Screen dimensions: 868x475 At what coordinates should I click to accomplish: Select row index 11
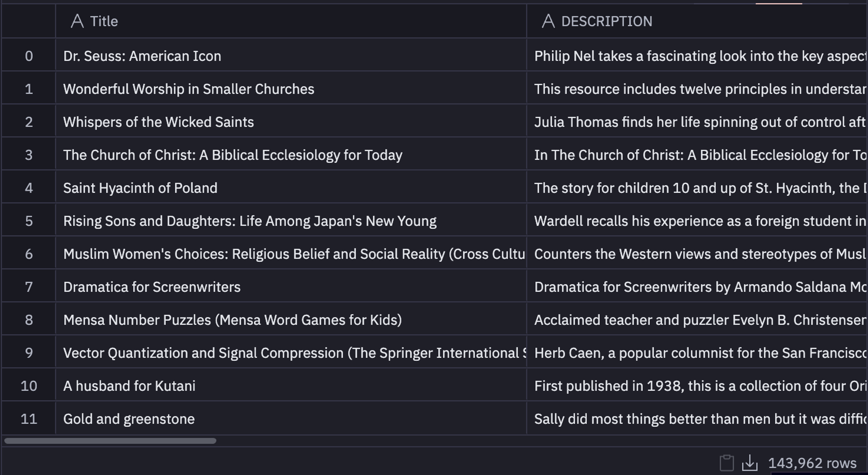point(29,419)
